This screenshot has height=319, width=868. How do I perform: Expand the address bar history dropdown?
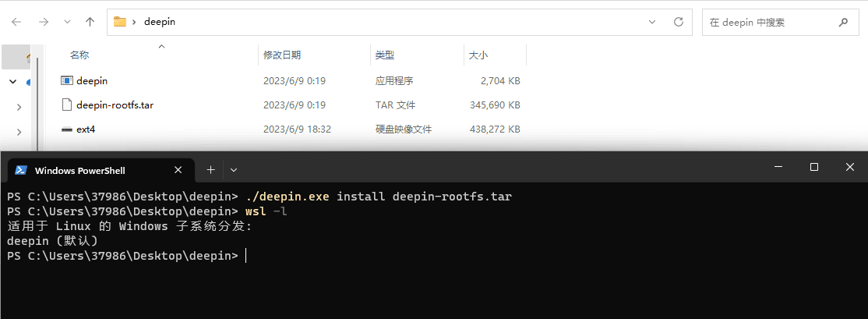[x=652, y=22]
